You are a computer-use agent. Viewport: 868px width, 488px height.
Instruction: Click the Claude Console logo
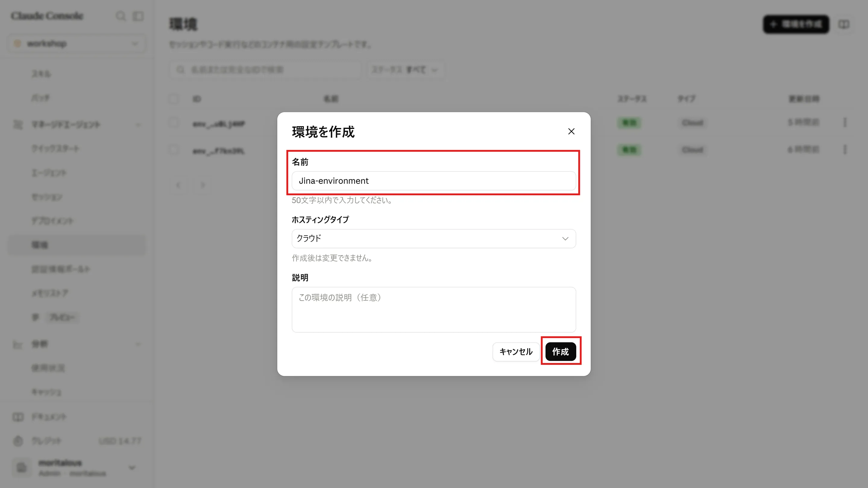click(x=47, y=16)
